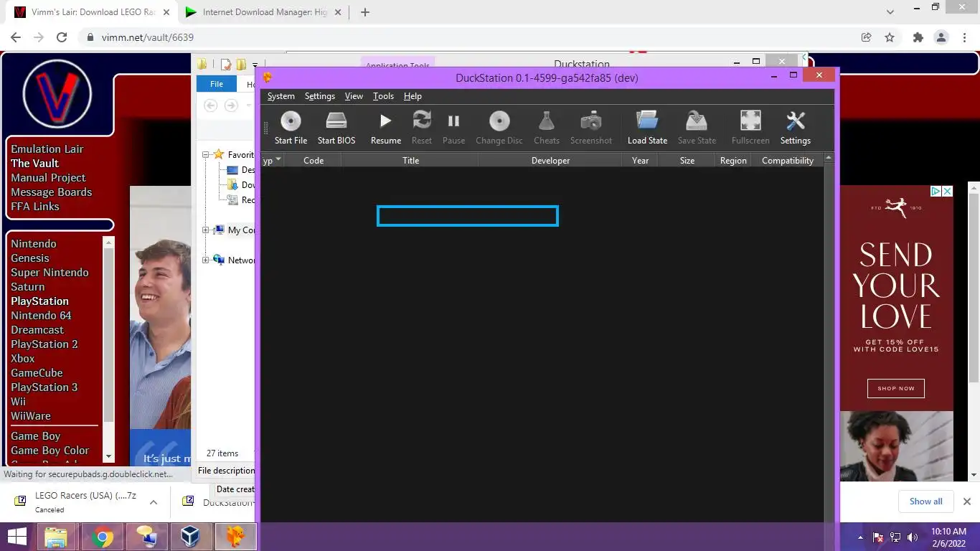The height and width of the screenshot is (551, 980).
Task: Open File Explorer from taskbar
Action: pos(56,537)
